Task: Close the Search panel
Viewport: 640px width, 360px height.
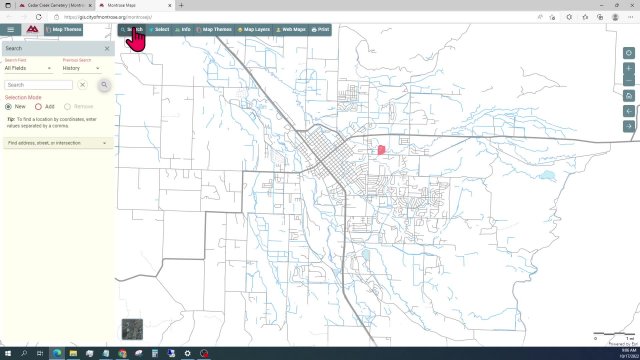Action: [107, 49]
